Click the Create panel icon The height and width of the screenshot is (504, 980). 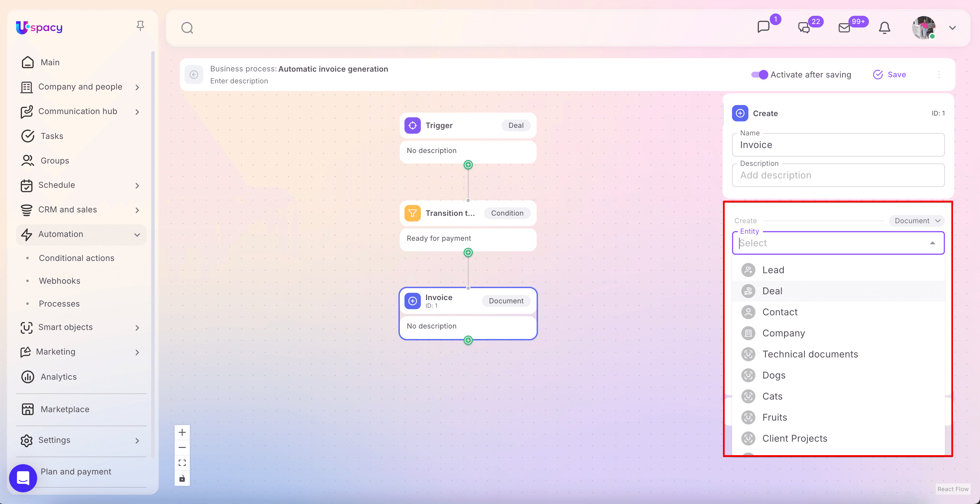point(740,113)
